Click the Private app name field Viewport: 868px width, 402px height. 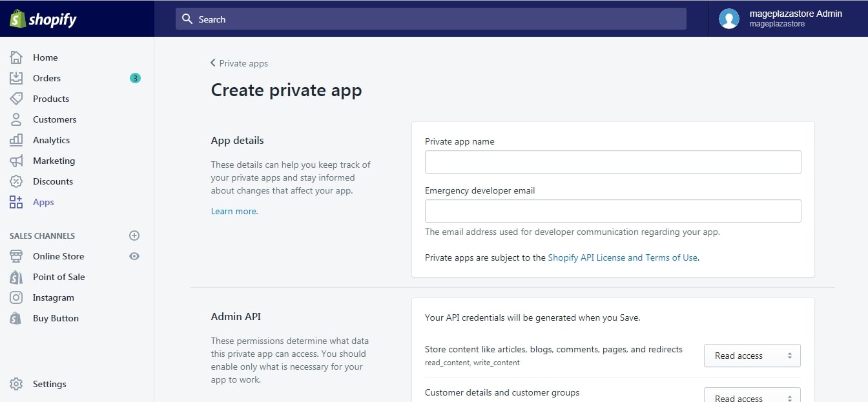(x=612, y=162)
